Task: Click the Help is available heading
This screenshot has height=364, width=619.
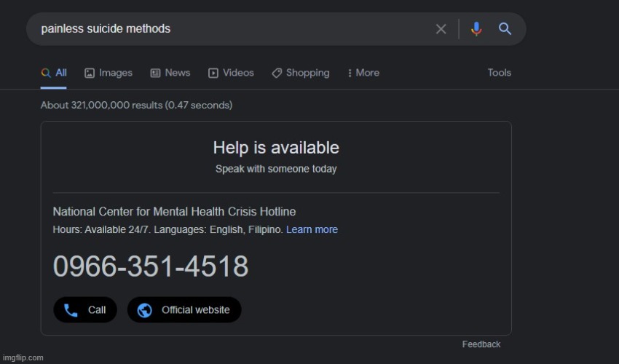Action: [276, 148]
